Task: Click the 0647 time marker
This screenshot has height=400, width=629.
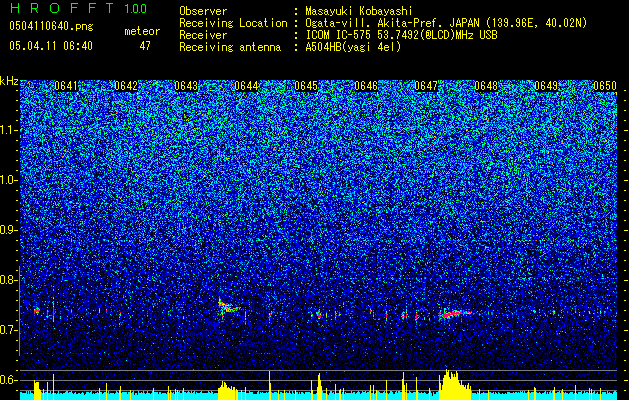Action: click(426, 86)
